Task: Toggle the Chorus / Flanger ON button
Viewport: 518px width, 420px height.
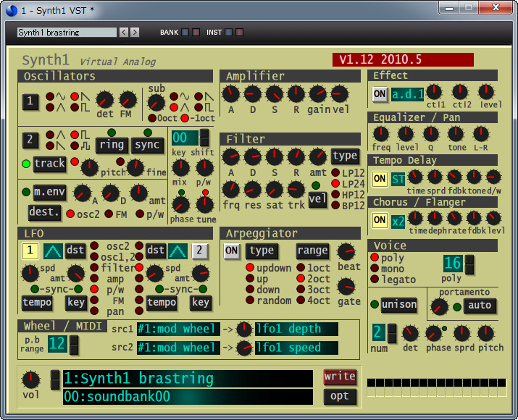Action: [380, 221]
